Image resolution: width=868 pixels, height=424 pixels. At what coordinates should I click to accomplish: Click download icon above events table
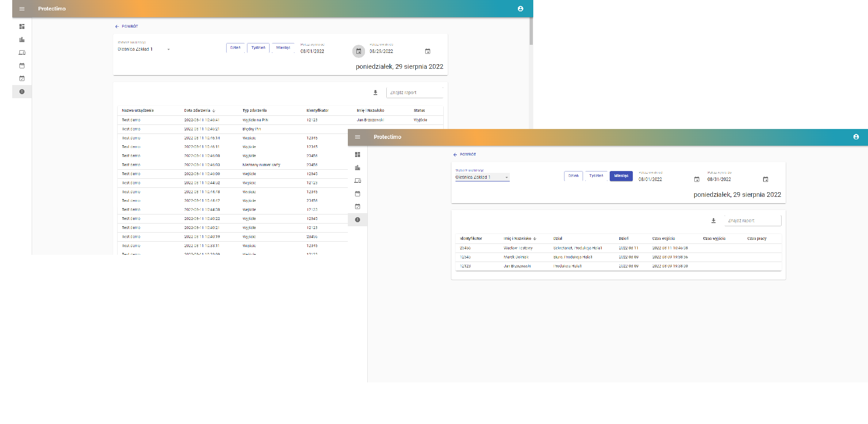[375, 92]
